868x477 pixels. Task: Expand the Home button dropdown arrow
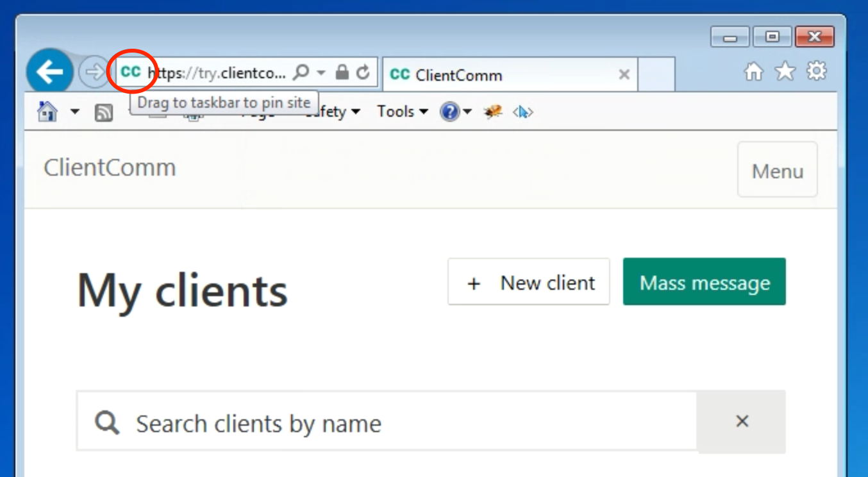click(x=75, y=112)
